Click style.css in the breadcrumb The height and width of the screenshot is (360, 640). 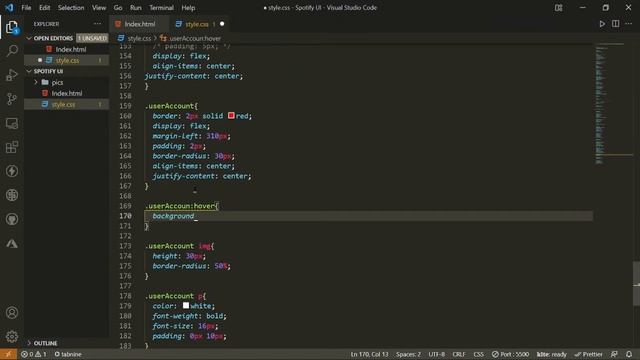(x=139, y=38)
